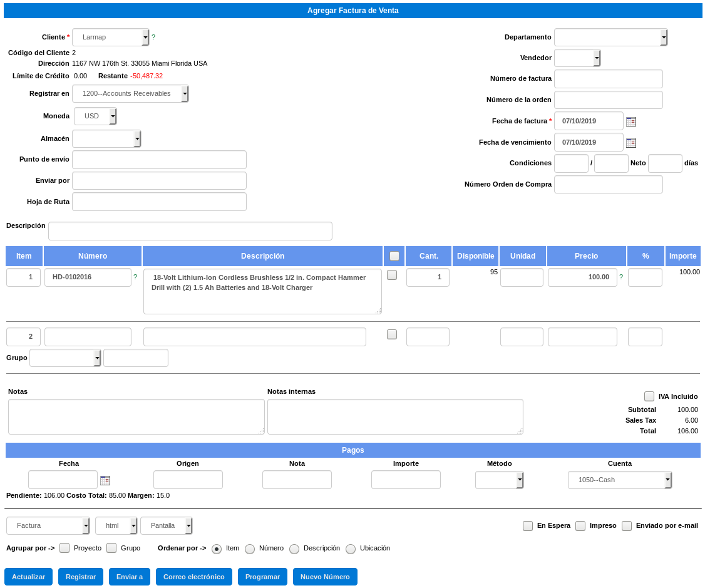The width and height of the screenshot is (705, 588).
Task: Tick the checkbox on item row 2
Action: 392,334
